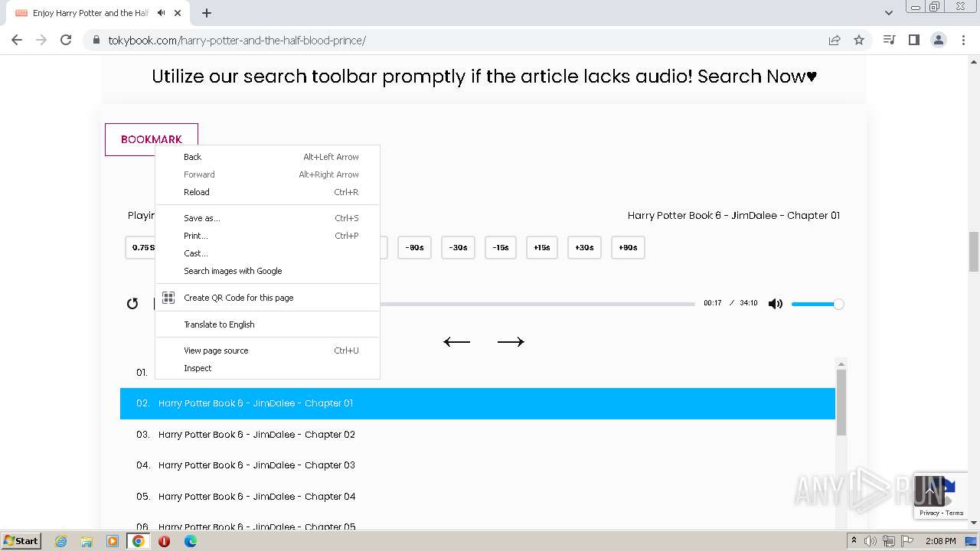
Task: Choose Create QR Code for this page
Action: point(267,298)
